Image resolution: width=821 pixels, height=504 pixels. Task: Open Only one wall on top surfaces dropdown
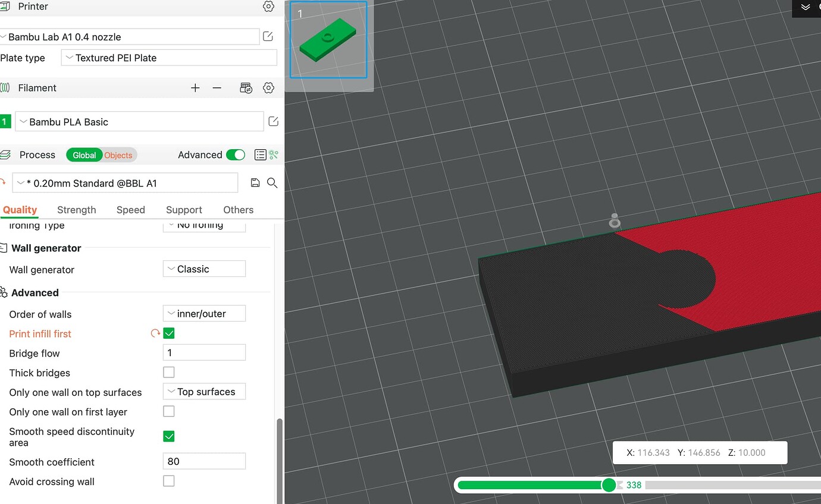coord(204,392)
